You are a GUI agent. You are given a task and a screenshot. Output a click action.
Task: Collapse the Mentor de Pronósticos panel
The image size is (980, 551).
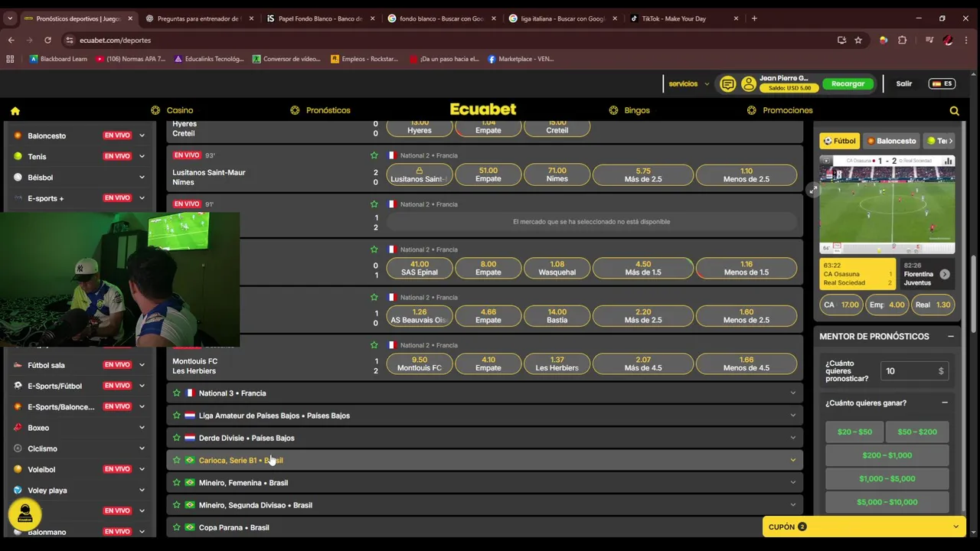[950, 337]
